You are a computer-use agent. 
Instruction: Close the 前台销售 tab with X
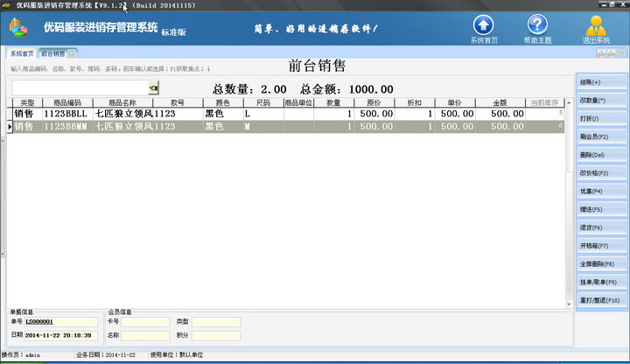[x=71, y=53]
